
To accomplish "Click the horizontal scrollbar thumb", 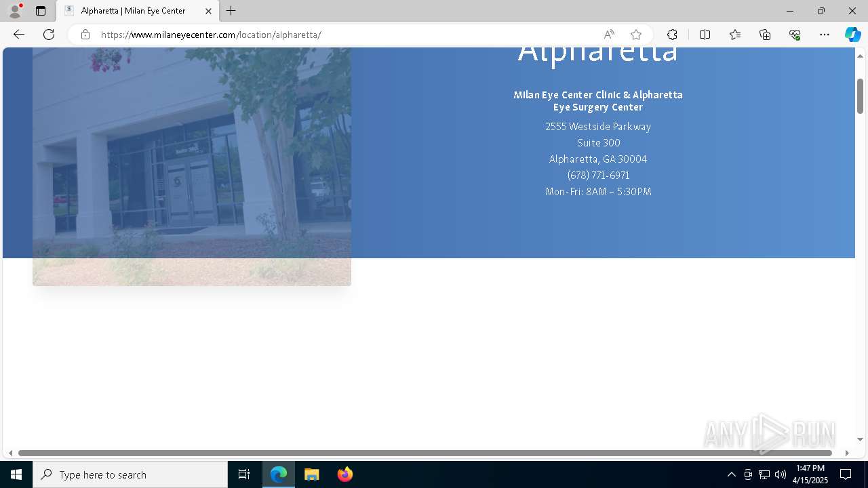I will tap(425, 453).
